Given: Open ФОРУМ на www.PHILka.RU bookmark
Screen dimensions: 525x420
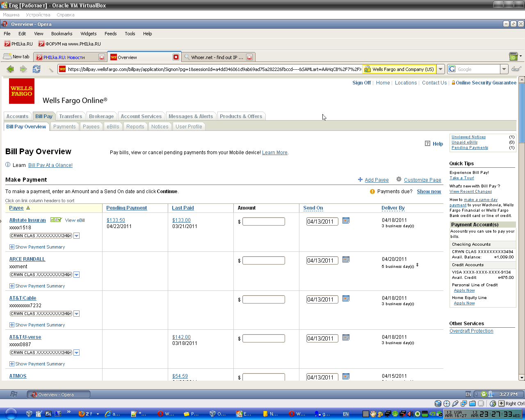Looking at the screenshot, I should (69, 44).
